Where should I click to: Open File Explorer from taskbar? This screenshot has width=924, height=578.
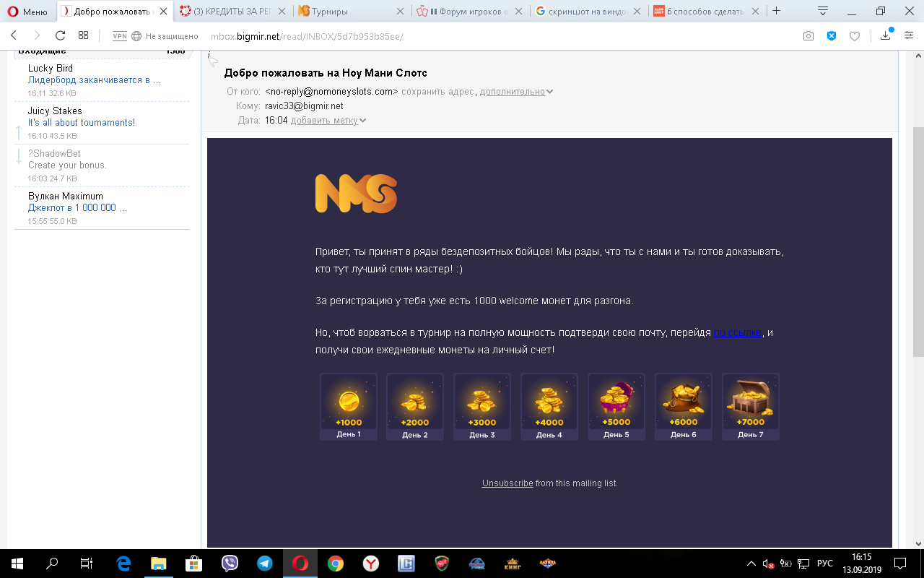pos(159,564)
